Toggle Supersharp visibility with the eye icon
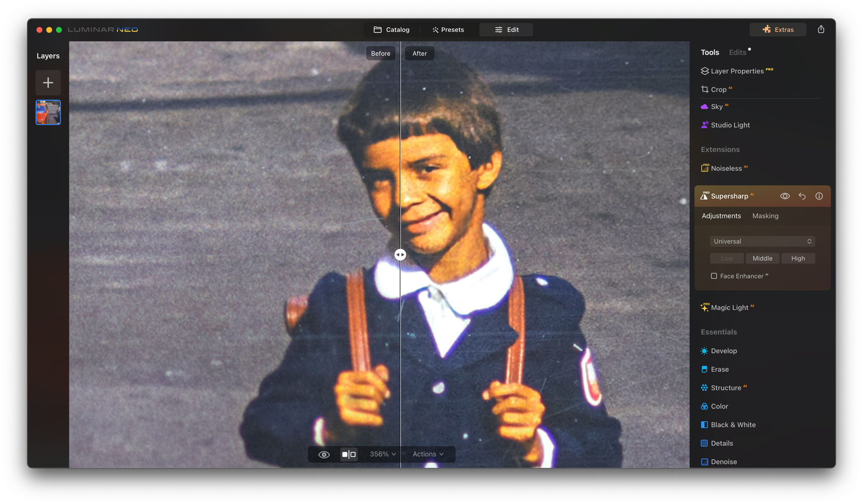 (x=785, y=196)
